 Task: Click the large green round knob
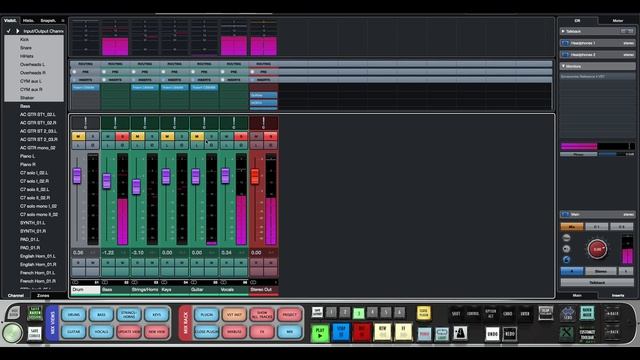tap(12, 333)
